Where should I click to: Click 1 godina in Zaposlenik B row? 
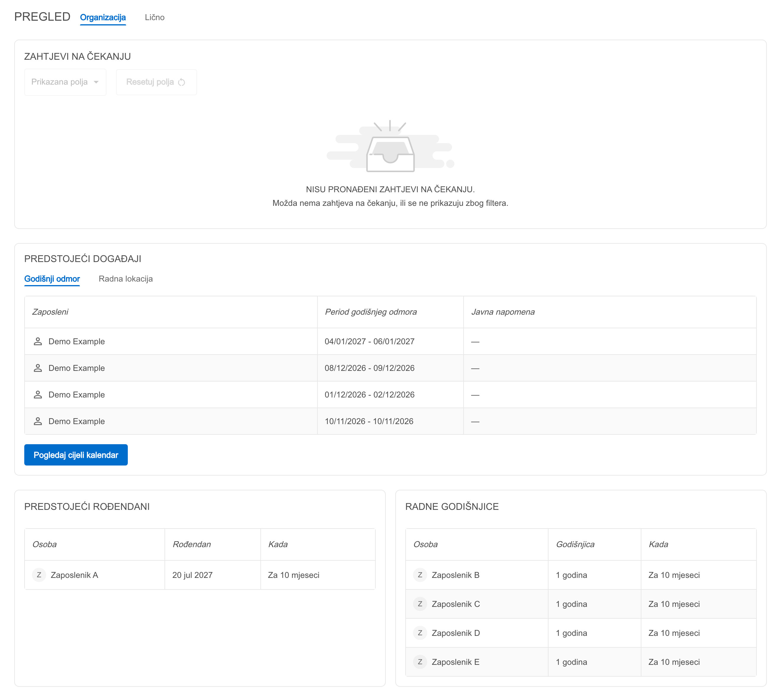click(572, 575)
